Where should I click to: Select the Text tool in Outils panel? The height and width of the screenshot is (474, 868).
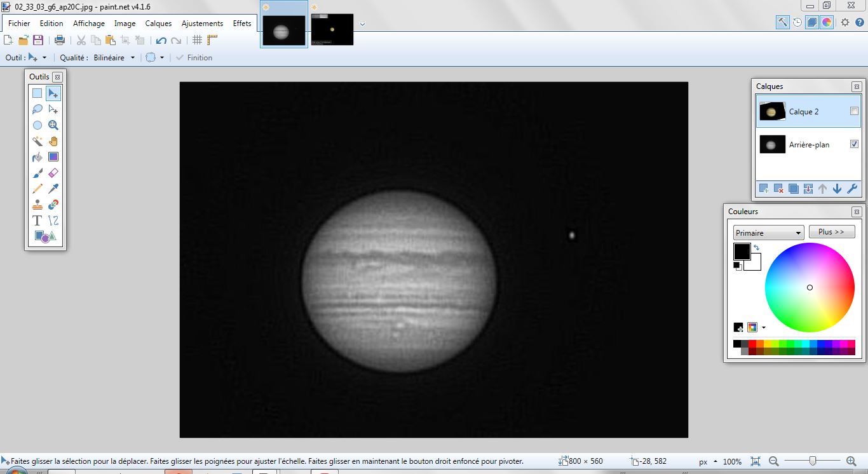(x=36, y=220)
